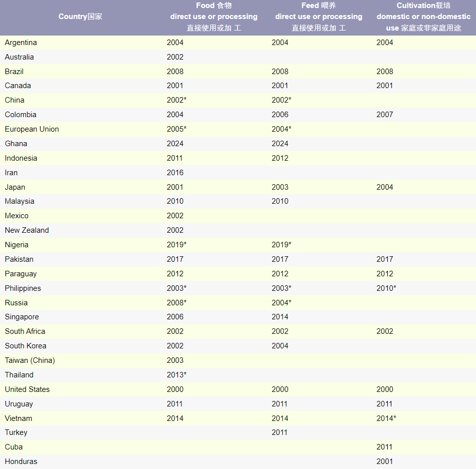Click Singapore's 2014 Feed approval year
Screen dimensions: 476x469
280,317
